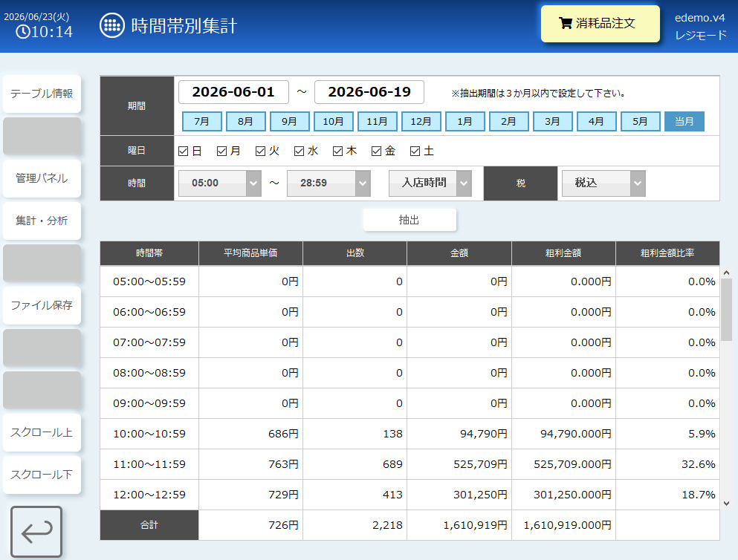The height and width of the screenshot is (560, 738).
Task: Open 管理パネル in sidebar
Action: (42, 178)
